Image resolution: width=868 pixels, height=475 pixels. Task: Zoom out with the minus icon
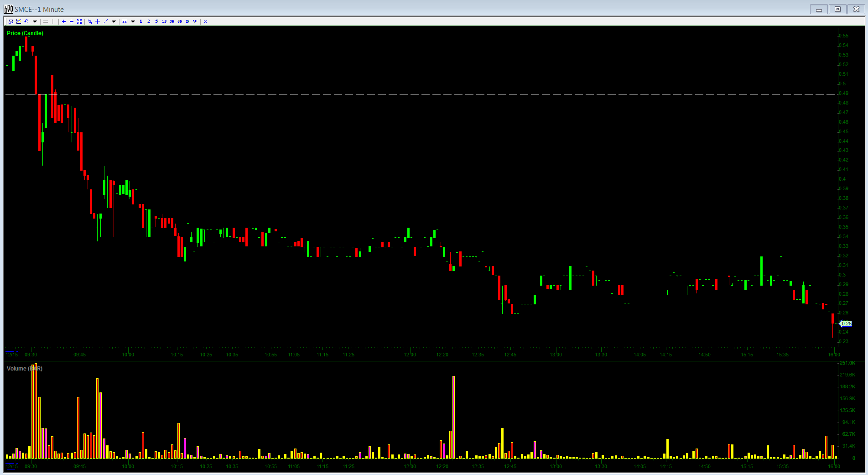(x=72, y=21)
